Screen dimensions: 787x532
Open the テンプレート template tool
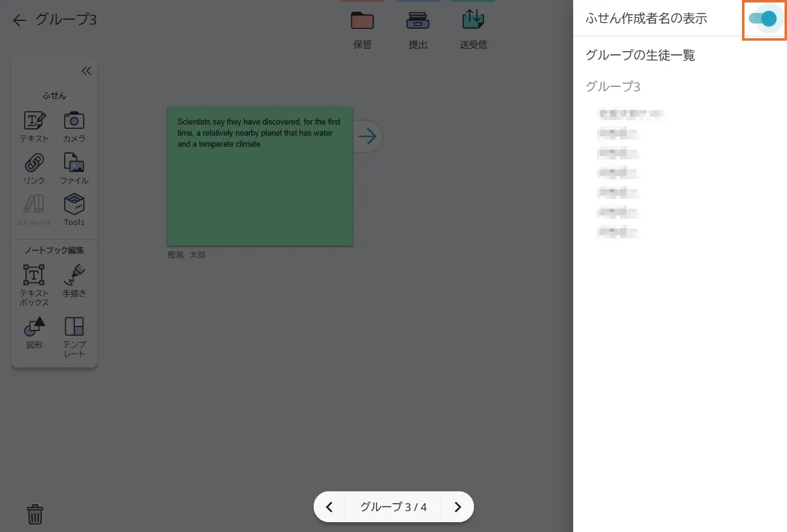pos(74,337)
